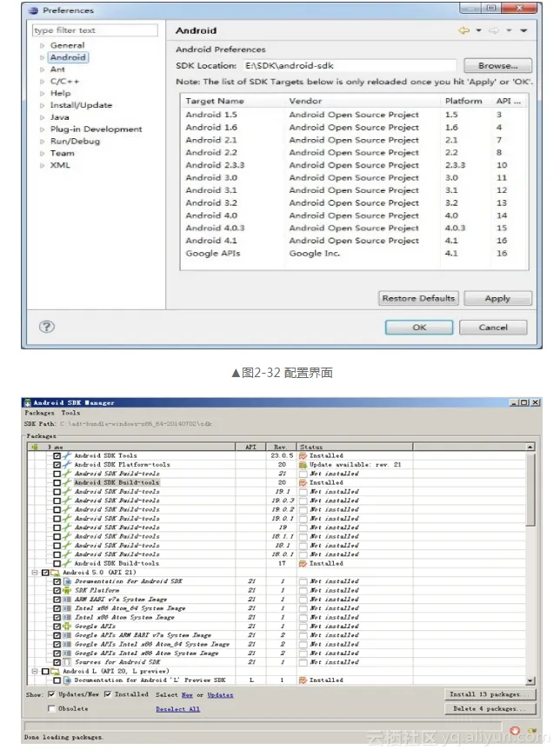Click Install 13 packages button
This screenshot has width=560, height=756.
(490, 694)
